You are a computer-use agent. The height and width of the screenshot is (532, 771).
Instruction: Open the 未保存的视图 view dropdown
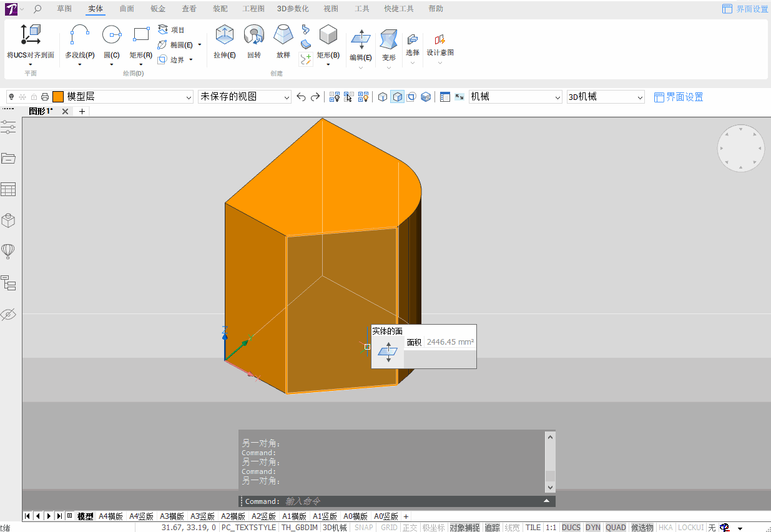coord(245,97)
